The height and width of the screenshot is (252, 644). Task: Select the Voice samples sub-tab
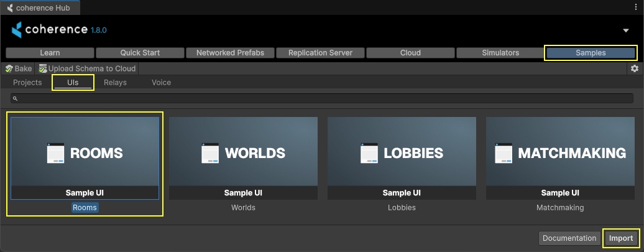tap(161, 83)
